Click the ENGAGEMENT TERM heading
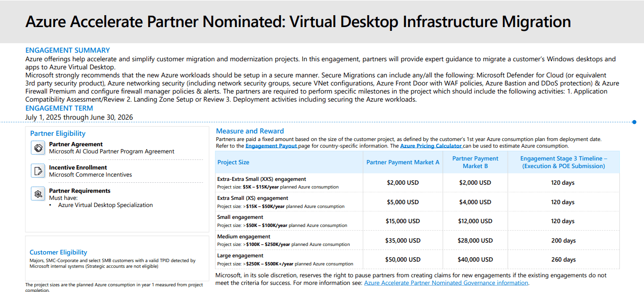 [59, 108]
